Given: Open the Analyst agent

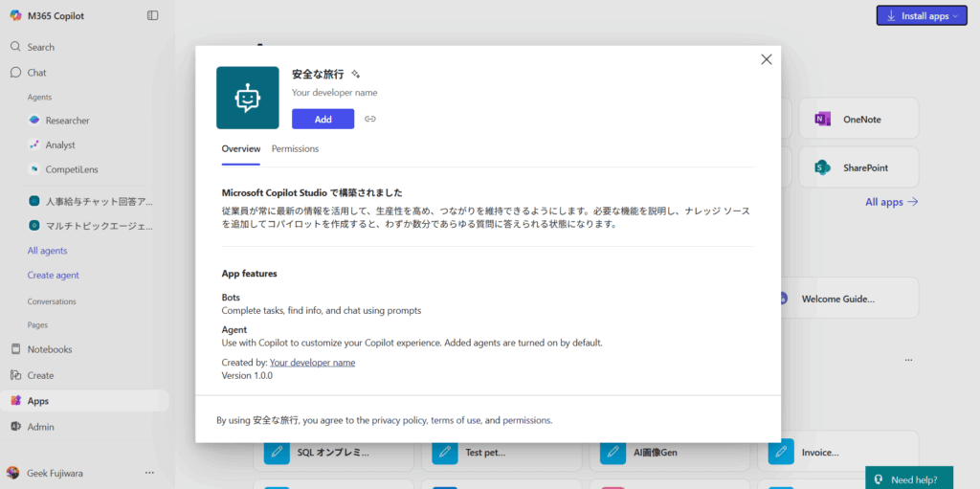Looking at the screenshot, I should click(59, 145).
